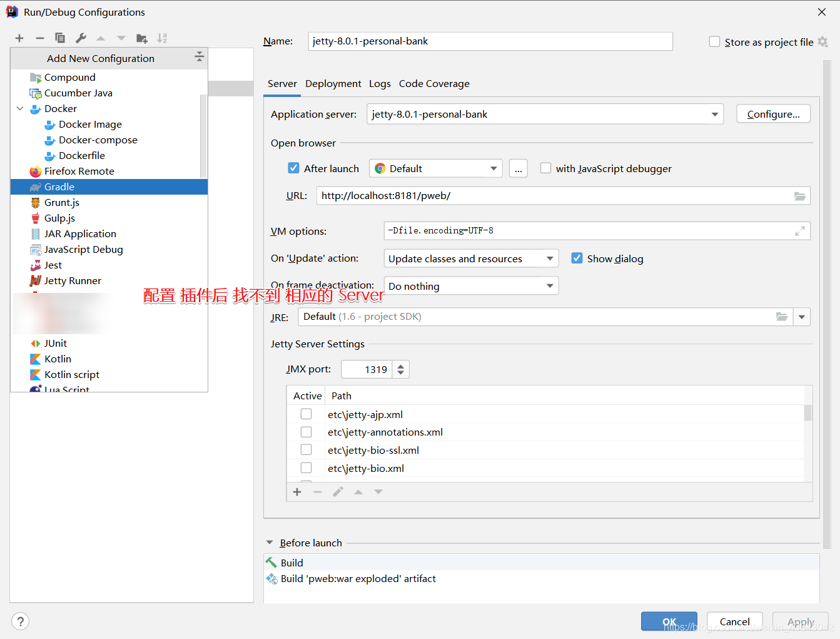840x639 pixels.
Task: Switch to the Logs tab
Action: coord(380,84)
